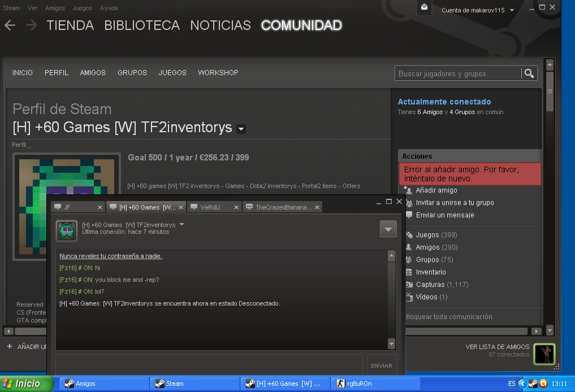Click the chat message input field
Image resolution: width=575 pixels, height=392 pixels.
pos(209,364)
